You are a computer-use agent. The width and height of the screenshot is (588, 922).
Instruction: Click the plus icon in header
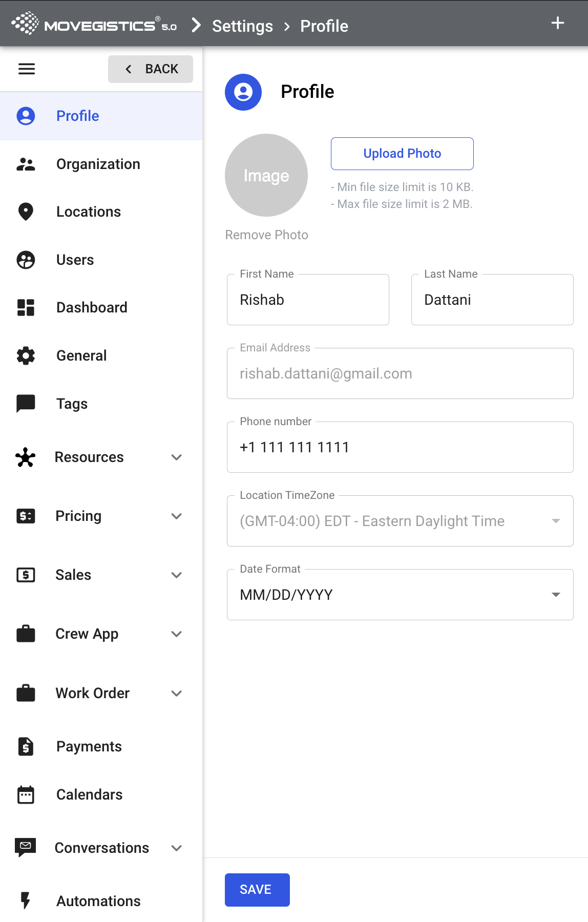[x=557, y=23]
